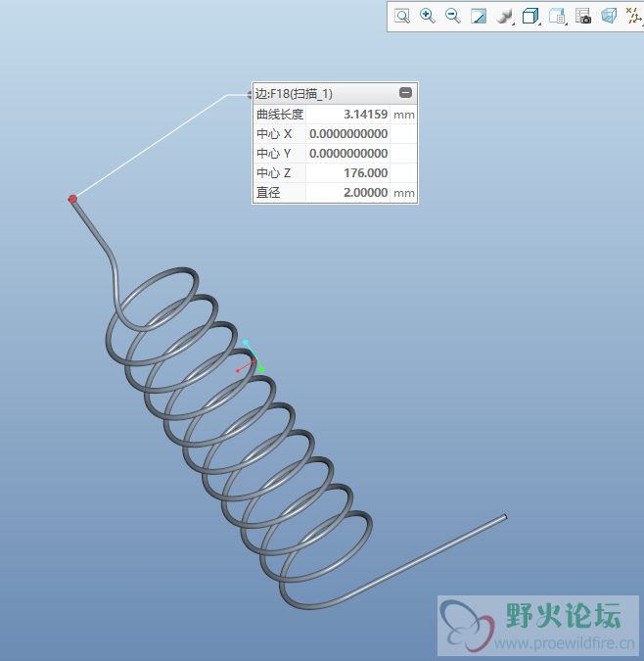644x661 pixels.
Task: Select the 曲线长度 label cell
Action: pyautogui.click(x=280, y=115)
